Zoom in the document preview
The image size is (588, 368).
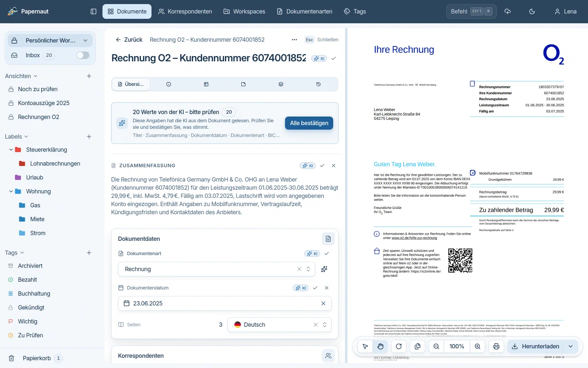[477, 346]
